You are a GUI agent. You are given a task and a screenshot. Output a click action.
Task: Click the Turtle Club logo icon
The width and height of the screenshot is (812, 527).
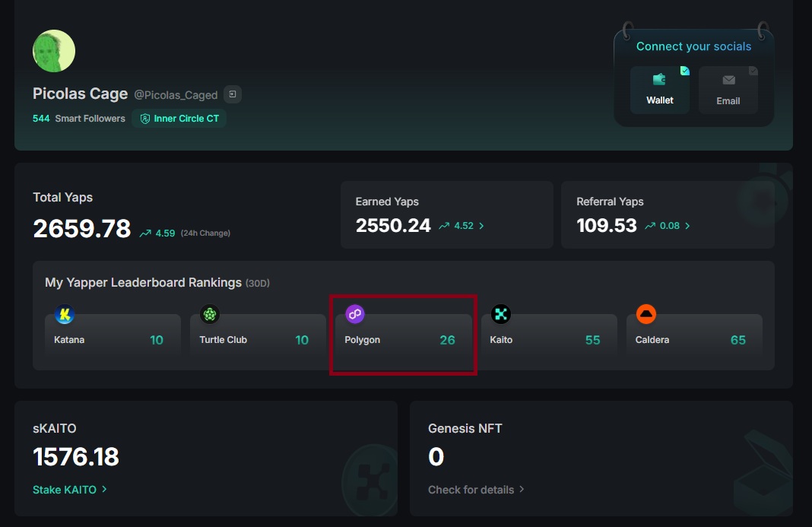[x=210, y=314]
